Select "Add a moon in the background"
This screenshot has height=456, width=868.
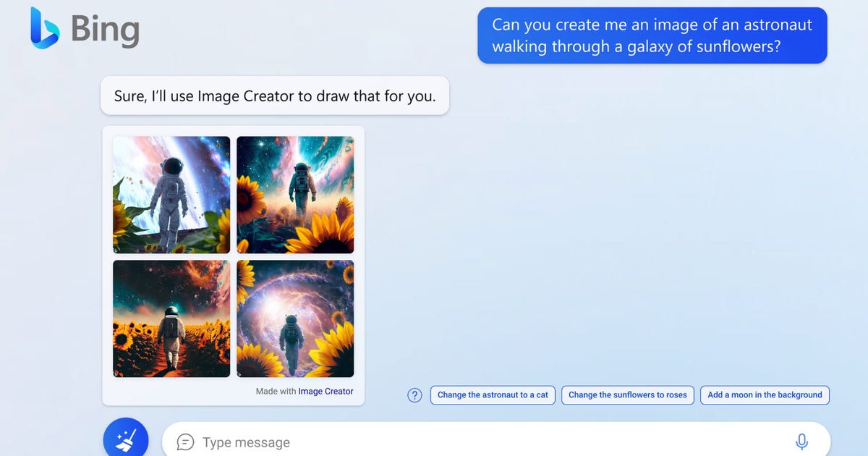(765, 395)
